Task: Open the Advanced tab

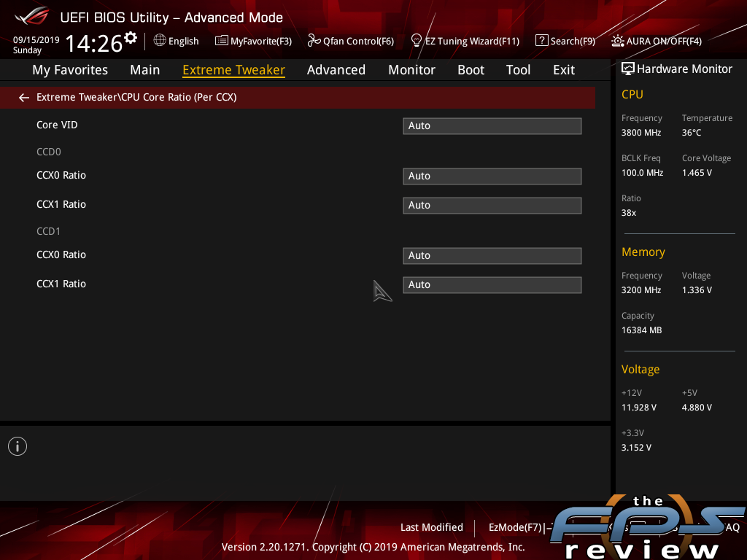Action: coord(336,70)
